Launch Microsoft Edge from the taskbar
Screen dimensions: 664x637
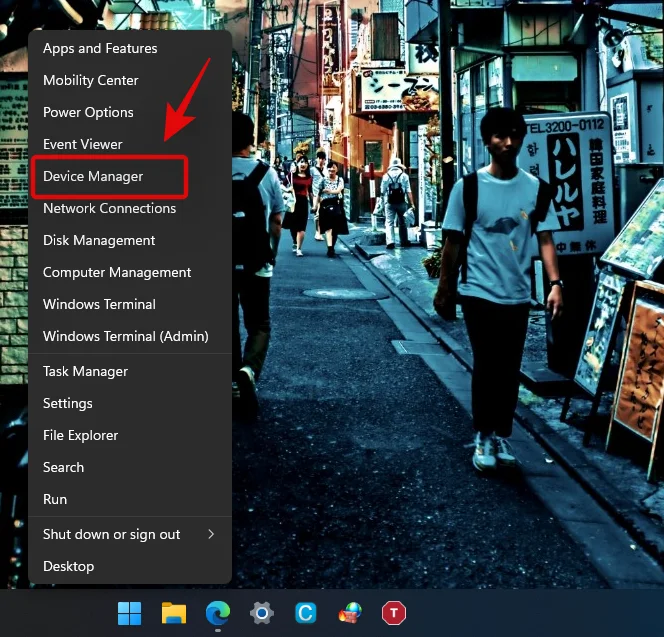(x=218, y=612)
